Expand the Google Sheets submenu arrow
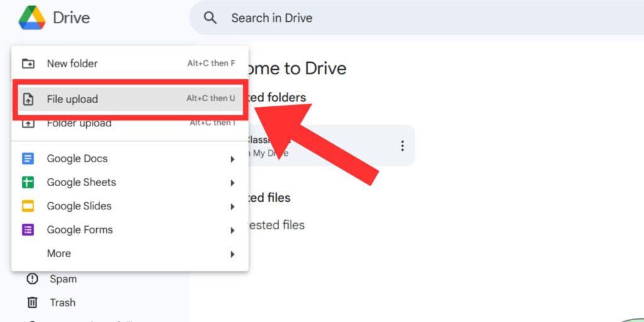This screenshot has height=322, width=644. (x=233, y=183)
